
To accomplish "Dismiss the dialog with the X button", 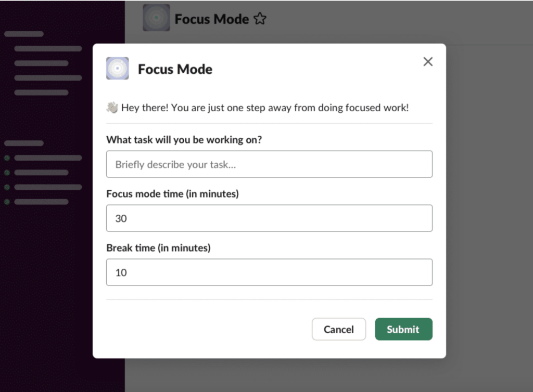I will (428, 61).
